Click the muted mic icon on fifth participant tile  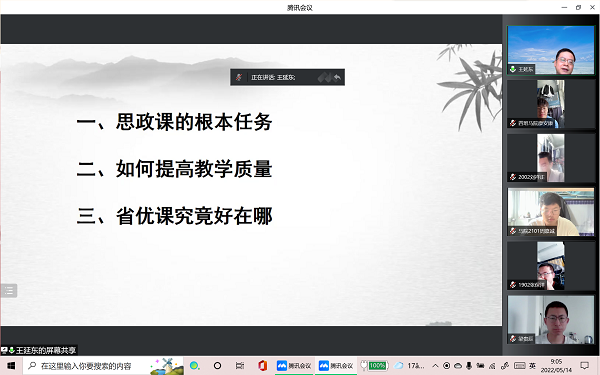click(513, 285)
